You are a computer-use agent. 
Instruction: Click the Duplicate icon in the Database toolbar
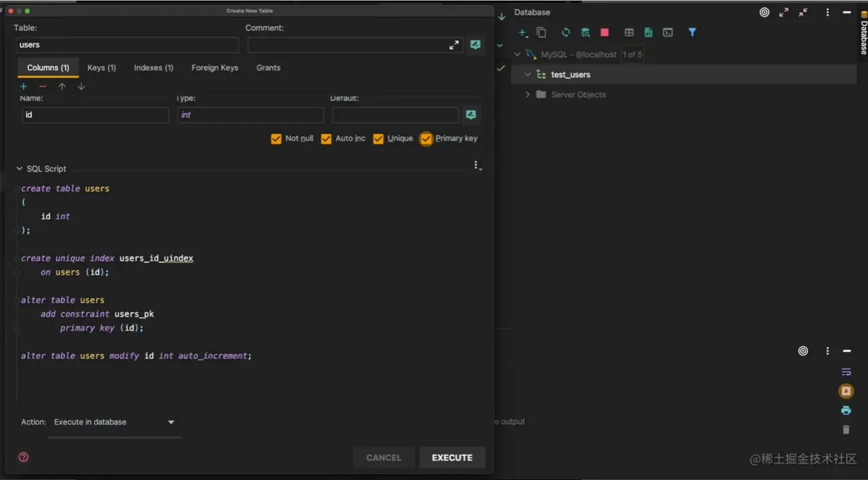(x=541, y=32)
